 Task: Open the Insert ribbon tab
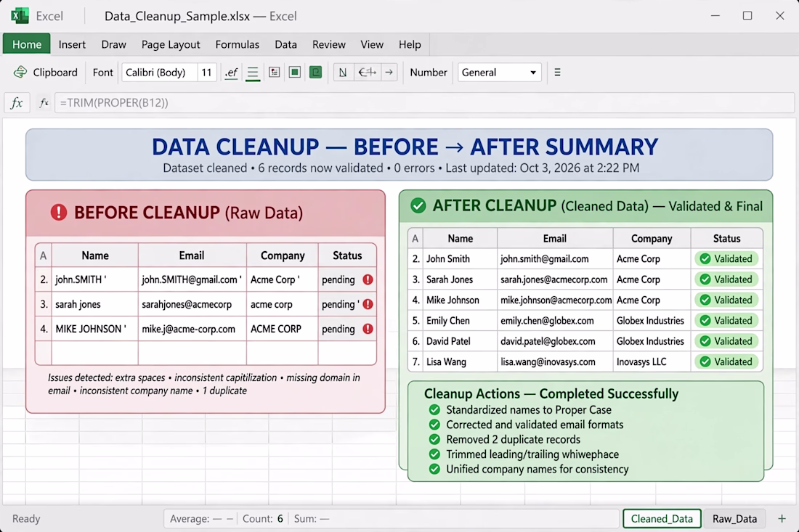click(72, 44)
